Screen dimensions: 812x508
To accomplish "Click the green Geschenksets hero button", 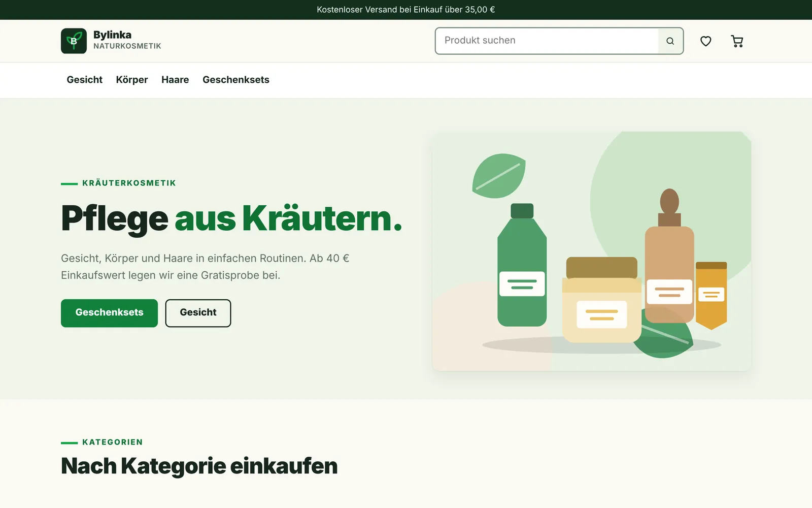I will [109, 313].
